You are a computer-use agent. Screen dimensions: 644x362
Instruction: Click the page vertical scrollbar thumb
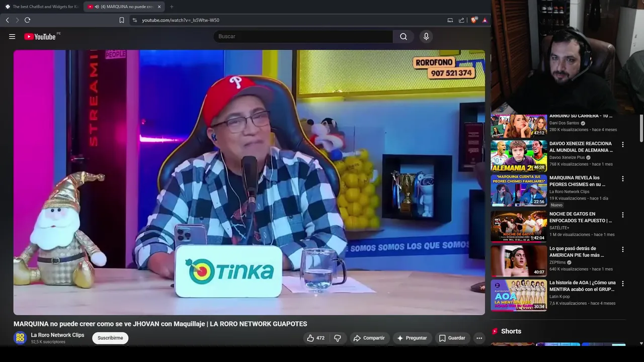pos(641,129)
